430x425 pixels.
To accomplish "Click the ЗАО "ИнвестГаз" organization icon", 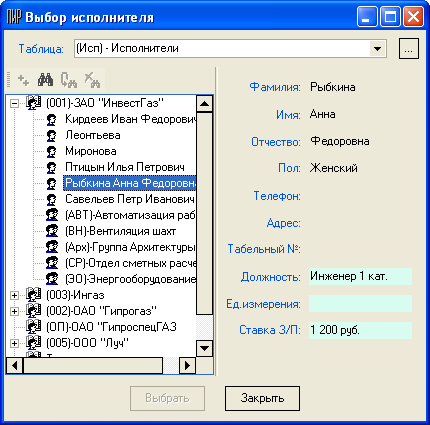I will 34,103.
